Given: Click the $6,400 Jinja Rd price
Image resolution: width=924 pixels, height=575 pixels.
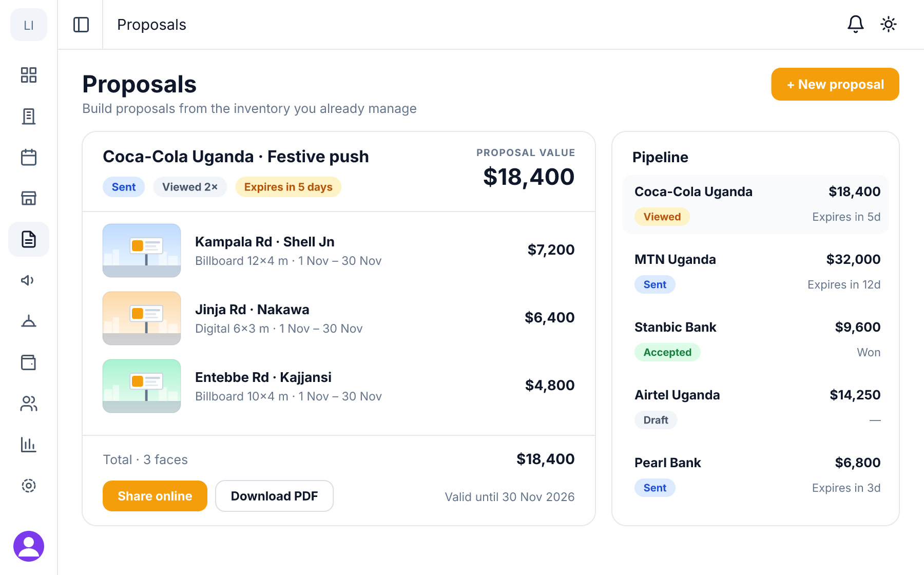Looking at the screenshot, I should 549,318.
